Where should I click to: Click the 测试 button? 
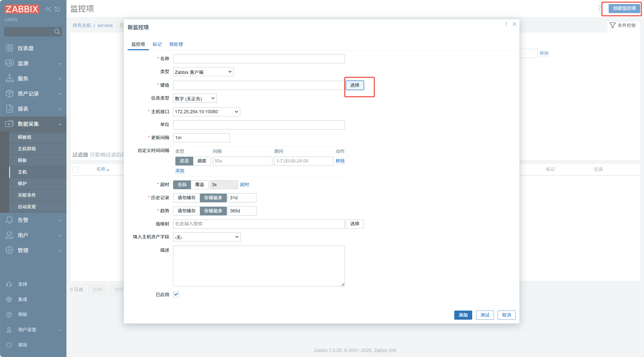point(485,315)
